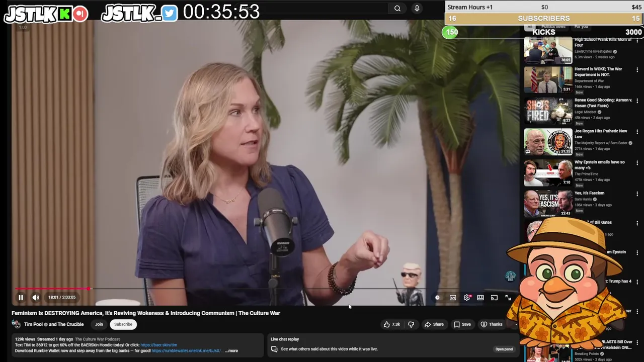Start voice search with the microphone icon
Screen dimensions: 644x362
coord(417,8)
